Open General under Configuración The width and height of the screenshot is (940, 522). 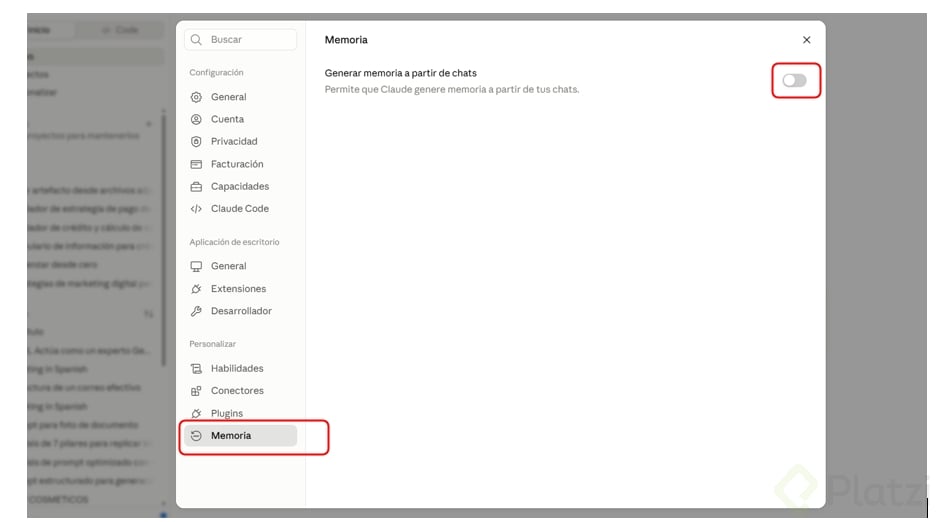pyautogui.click(x=240, y=97)
